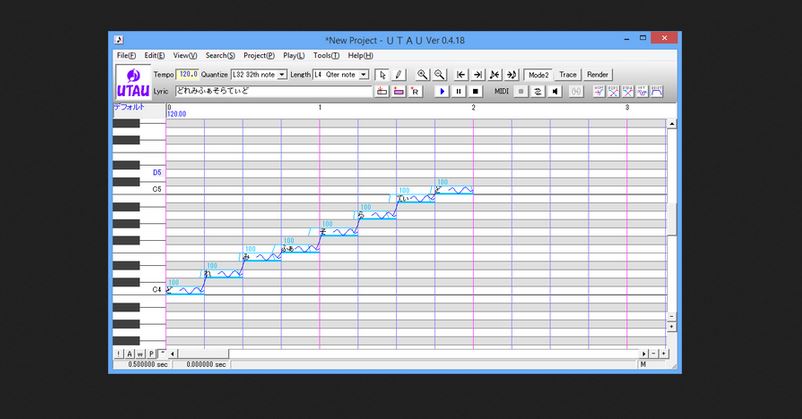Click the third envelope crossfade icon

[x=628, y=91]
